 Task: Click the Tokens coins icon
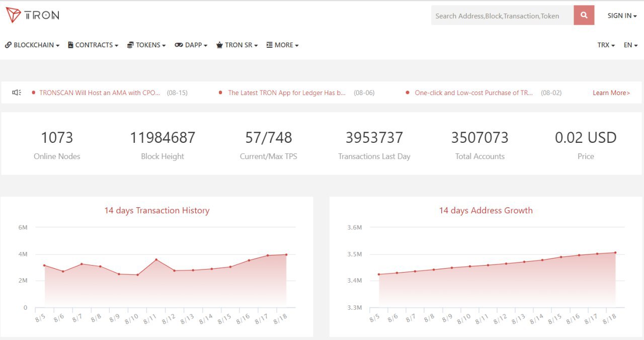(130, 45)
